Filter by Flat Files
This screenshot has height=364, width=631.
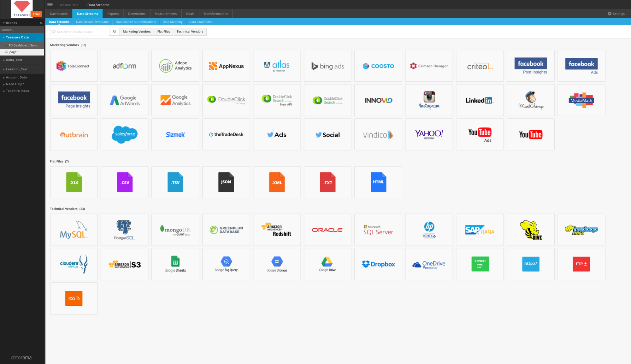click(163, 32)
